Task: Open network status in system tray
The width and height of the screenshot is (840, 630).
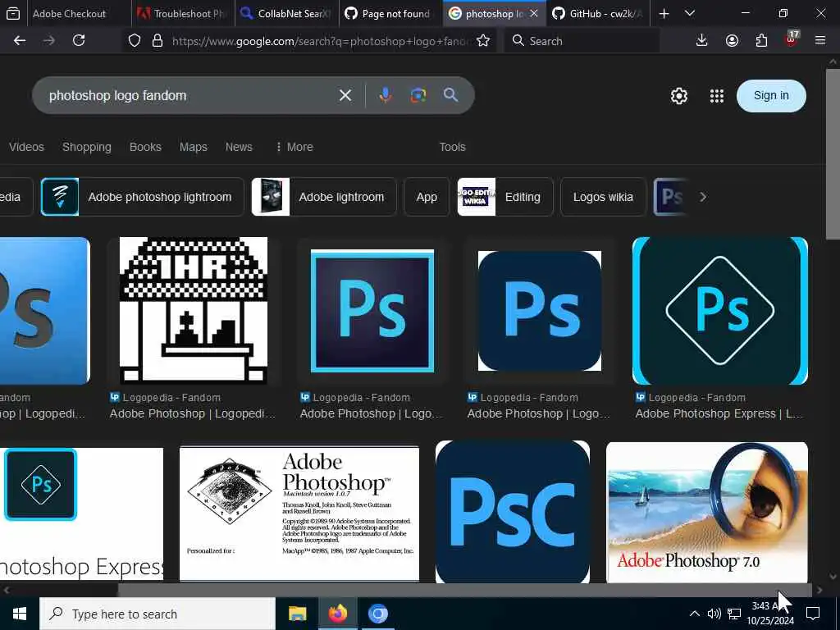Action: pos(734,614)
